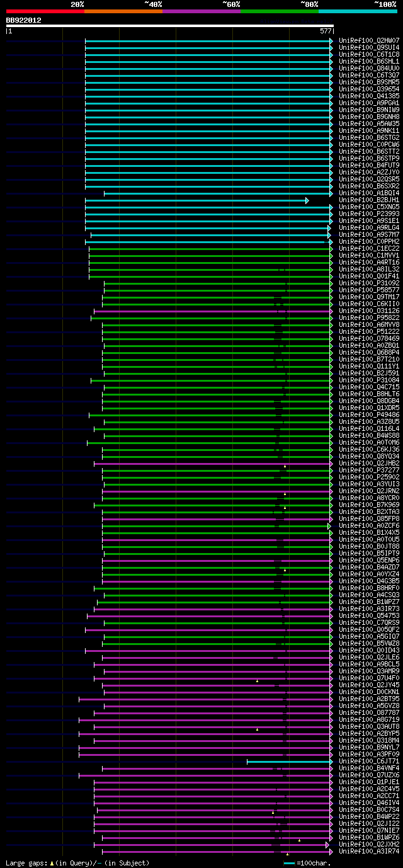Click hit name UniRef100_Q85FP8
Image resolution: width=403 pixels, height=868 pixels.
[x=369, y=518]
